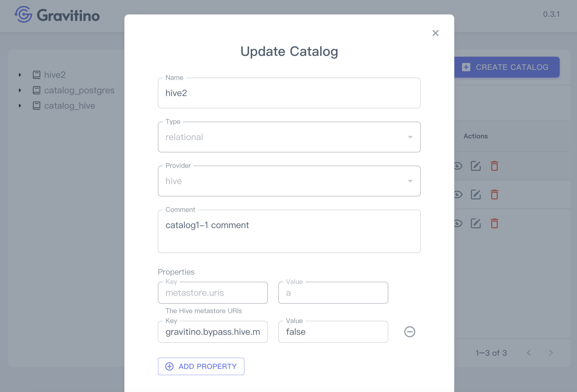Click the Gravitino logo icon
This screenshot has height=392, width=577.
(x=24, y=15)
